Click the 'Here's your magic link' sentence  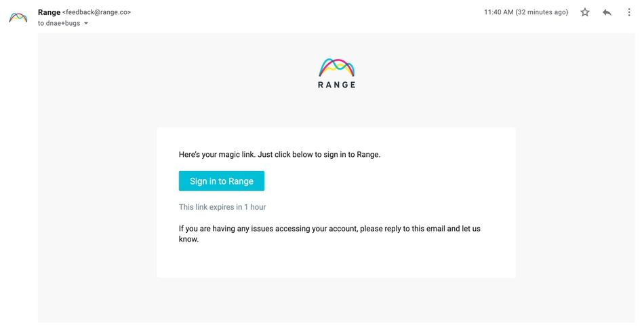[218, 155]
